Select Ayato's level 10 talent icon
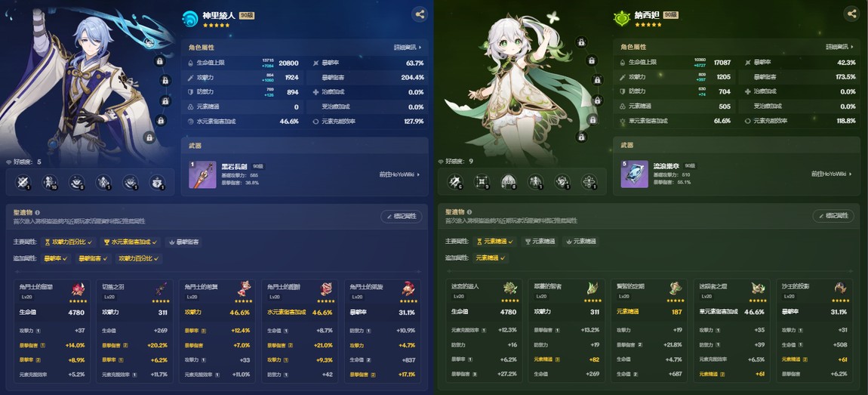This screenshot has height=395, width=868. [x=51, y=182]
